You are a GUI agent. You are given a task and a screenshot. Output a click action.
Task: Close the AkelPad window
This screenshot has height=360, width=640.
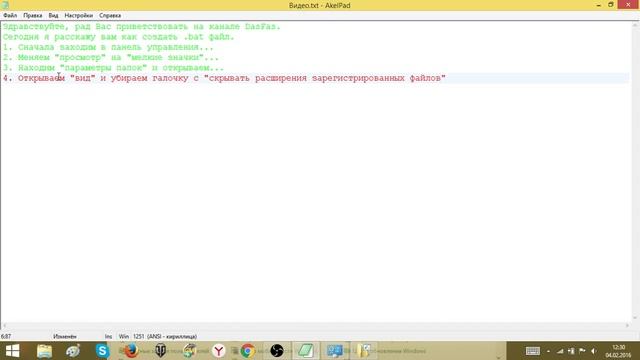pos(628,5)
